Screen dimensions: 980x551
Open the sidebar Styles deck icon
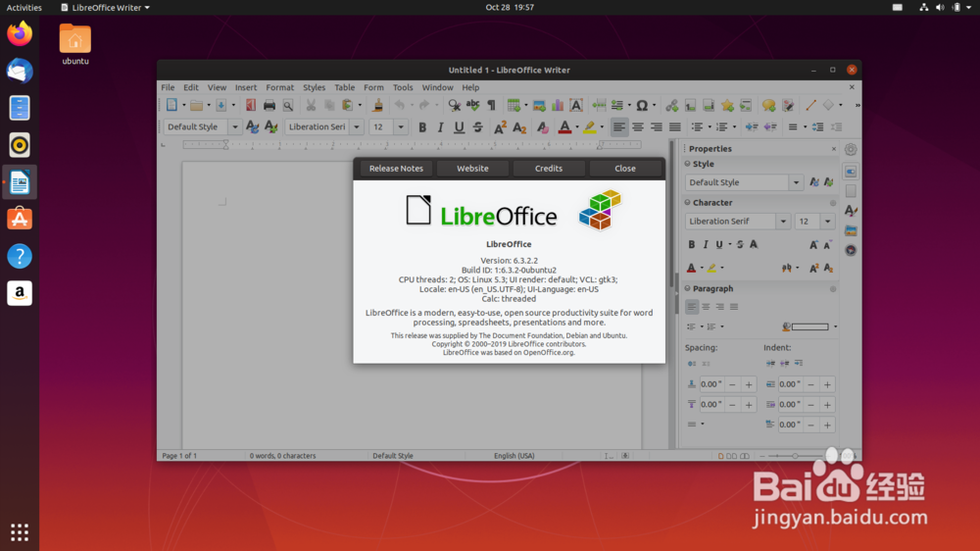pyautogui.click(x=851, y=211)
